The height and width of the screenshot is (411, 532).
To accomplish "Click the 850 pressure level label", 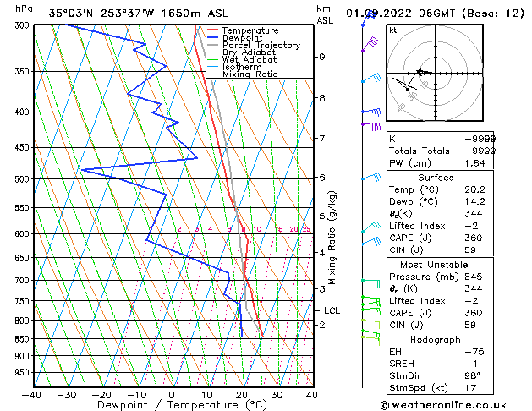I will [x=24, y=339].
